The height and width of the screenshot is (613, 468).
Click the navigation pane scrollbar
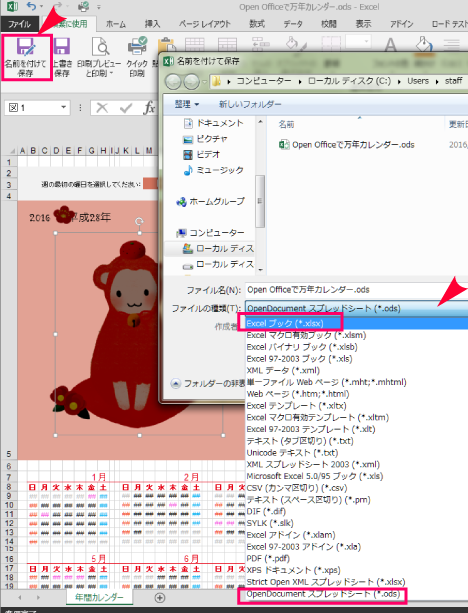(260, 201)
